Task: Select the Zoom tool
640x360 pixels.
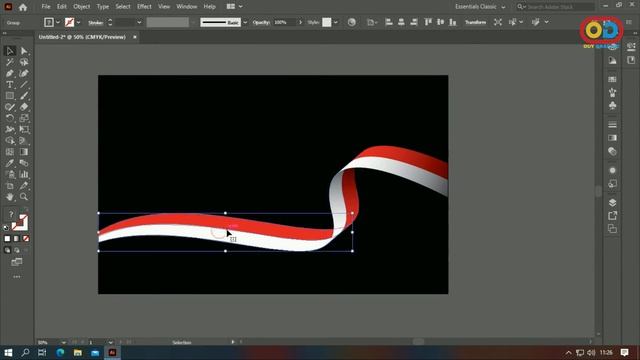Action: tap(24, 197)
